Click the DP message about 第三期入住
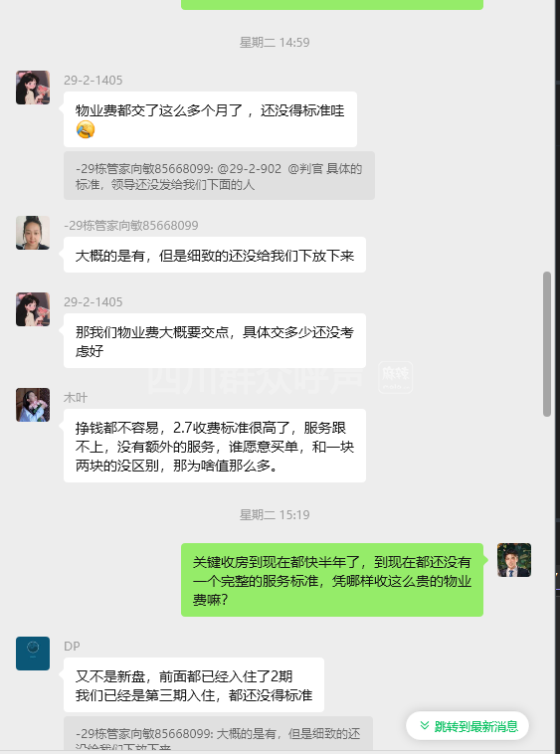The height and width of the screenshot is (754, 560). (x=194, y=685)
